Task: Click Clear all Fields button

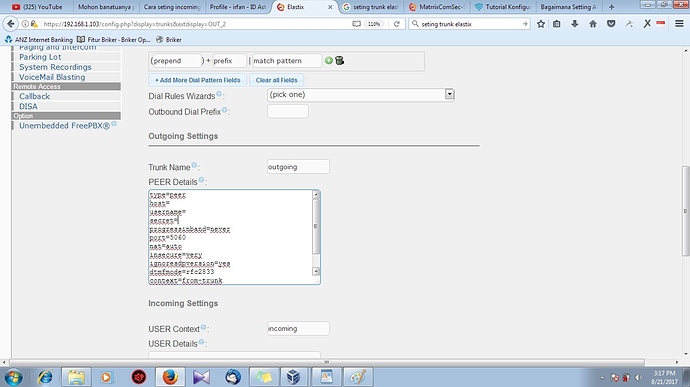Action: (x=276, y=80)
